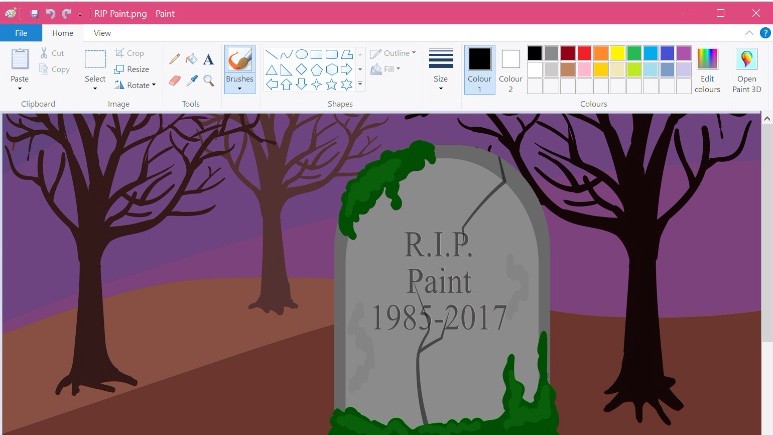Select the Pencil tool
This screenshot has height=435, width=773.
pyautogui.click(x=175, y=59)
